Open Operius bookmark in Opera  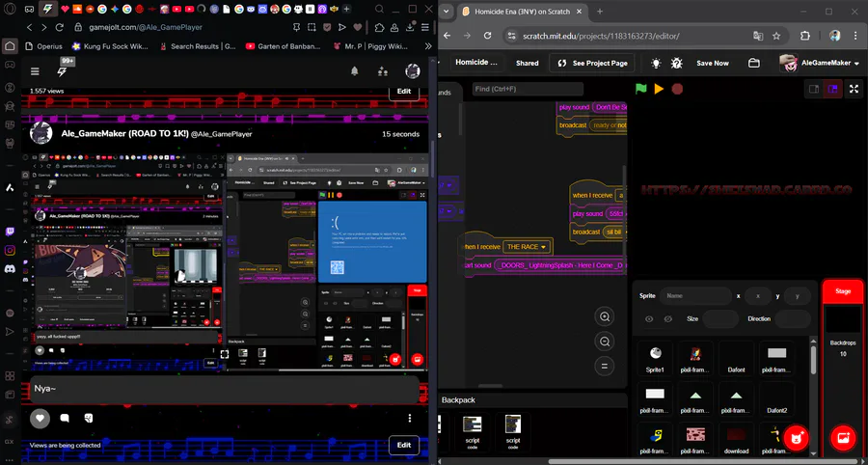coord(42,46)
